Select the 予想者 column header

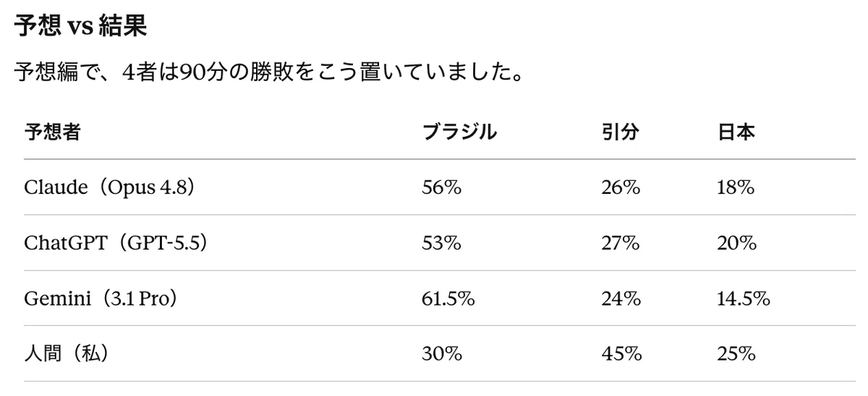point(53,132)
